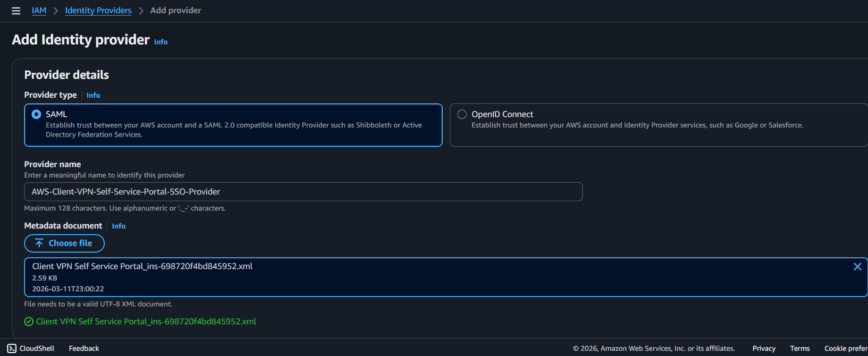The height and width of the screenshot is (356, 868).
Task: Open Info link beside Metadata document
Action: click(x=118, y=226)
